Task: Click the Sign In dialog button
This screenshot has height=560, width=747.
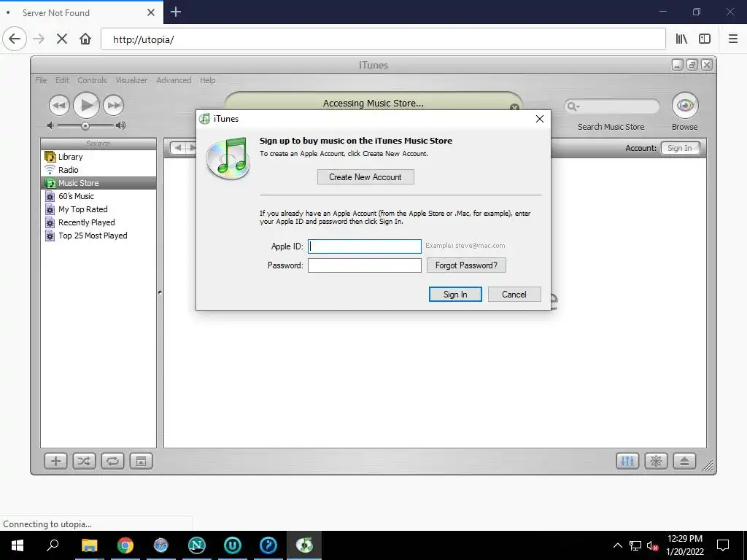Action: (x=455, y=295)
